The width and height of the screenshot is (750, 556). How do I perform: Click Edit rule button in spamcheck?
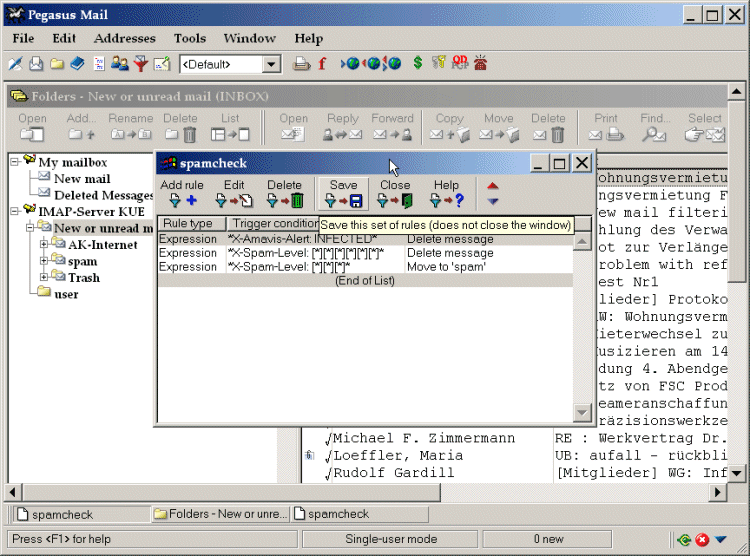pyautogui.click(x=234, y=193)
